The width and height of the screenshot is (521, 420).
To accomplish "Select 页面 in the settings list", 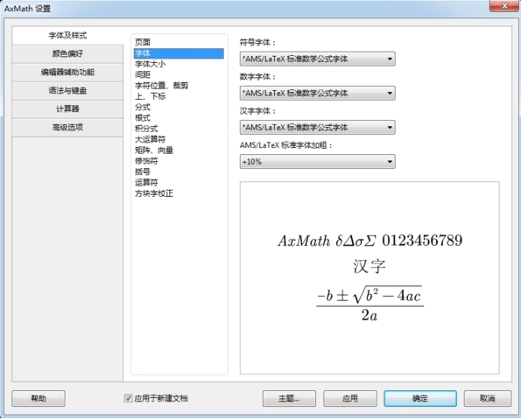I will [179, 42].
